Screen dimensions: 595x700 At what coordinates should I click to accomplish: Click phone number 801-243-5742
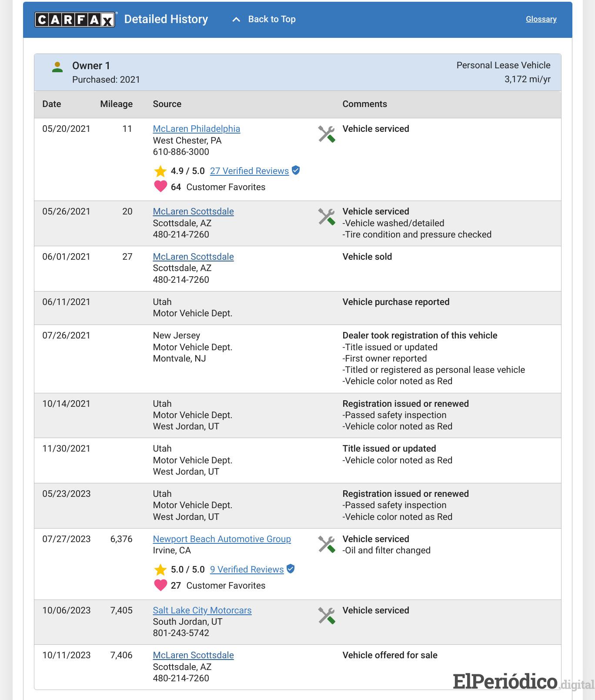coord(181,633)
